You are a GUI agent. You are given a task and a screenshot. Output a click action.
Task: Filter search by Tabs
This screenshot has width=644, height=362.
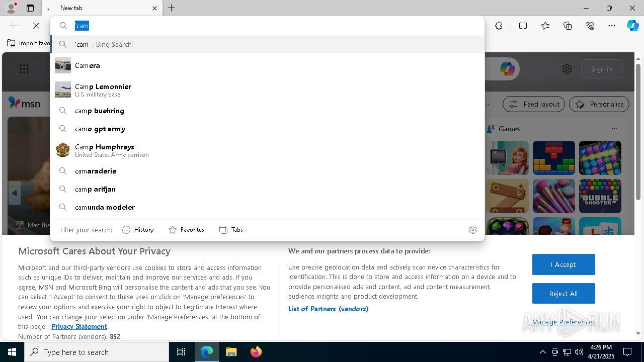tap(231, 229)
